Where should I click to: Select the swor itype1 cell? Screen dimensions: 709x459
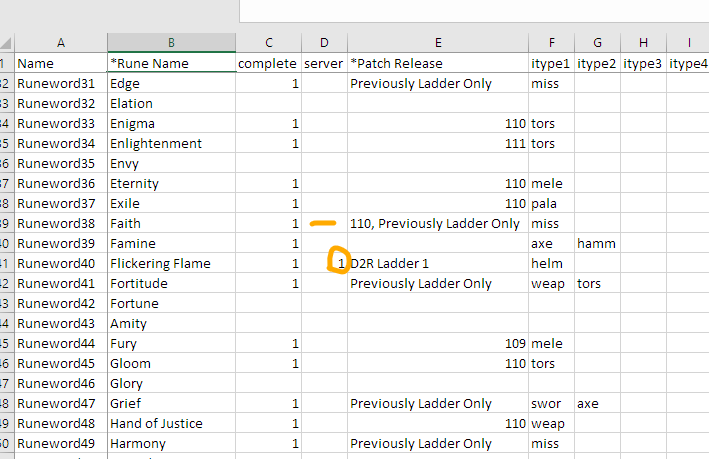(551, 403)
